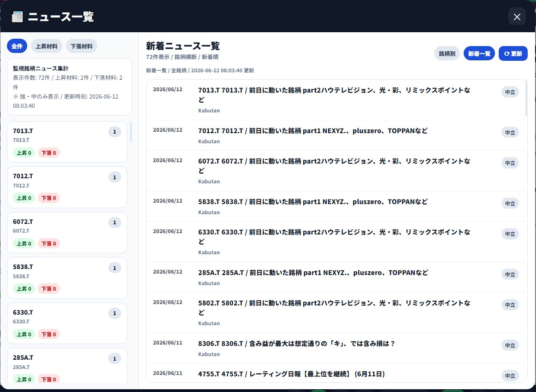Click the news list scrollbar thumb
Screen dimensions: 536x392
pos(526,99)
